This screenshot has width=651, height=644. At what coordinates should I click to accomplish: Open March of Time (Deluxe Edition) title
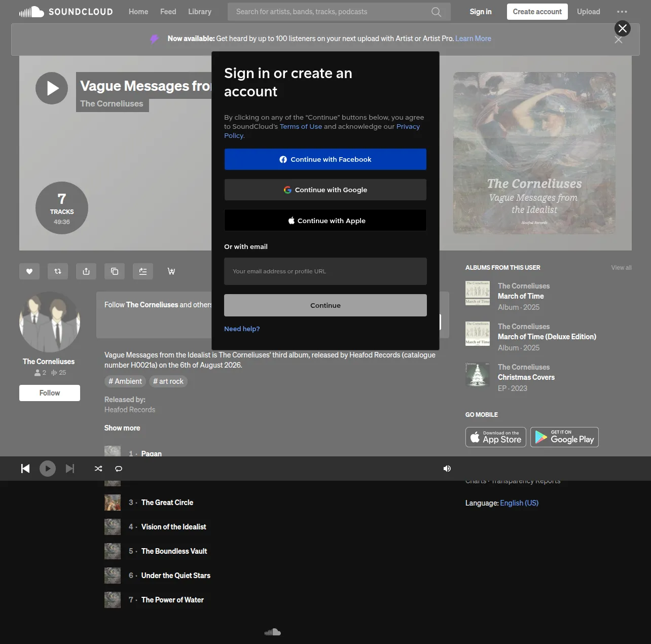pyautogui.click(x=547, y=337)
